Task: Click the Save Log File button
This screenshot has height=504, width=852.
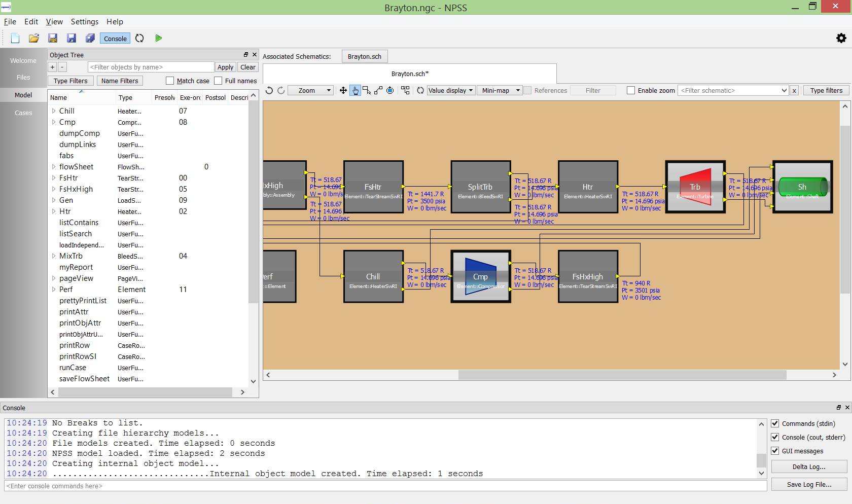Action: click(x=809, y=484)
